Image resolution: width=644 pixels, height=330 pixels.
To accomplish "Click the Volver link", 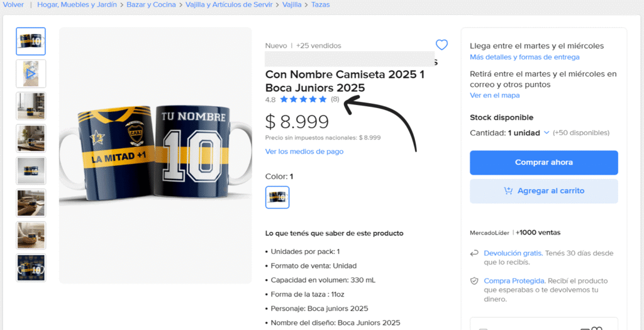I will (x=13, y=4).
